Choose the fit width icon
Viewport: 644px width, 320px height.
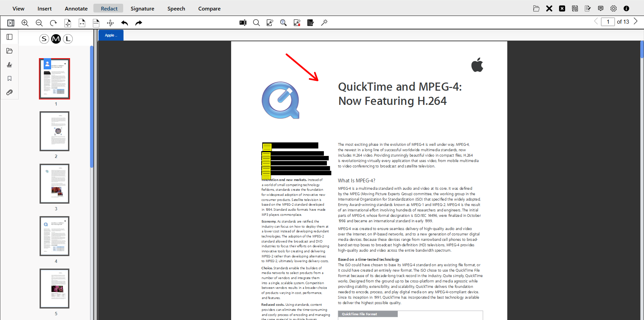pyautogui.click(x=82, y=23)
